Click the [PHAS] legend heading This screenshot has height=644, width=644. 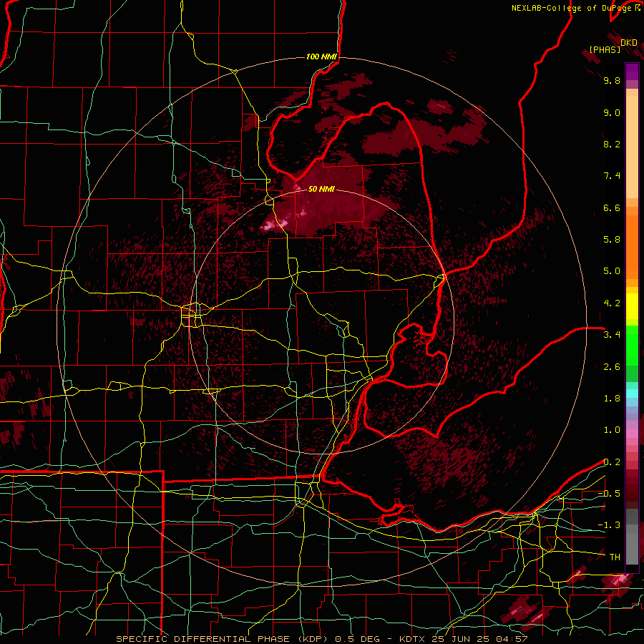tap(605, 49)
